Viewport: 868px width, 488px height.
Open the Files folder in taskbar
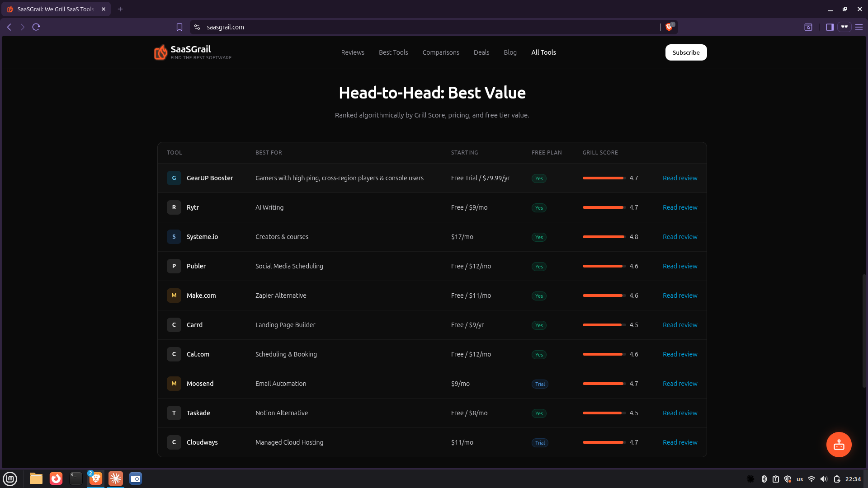pyautogui.click(x=36, y=479)
